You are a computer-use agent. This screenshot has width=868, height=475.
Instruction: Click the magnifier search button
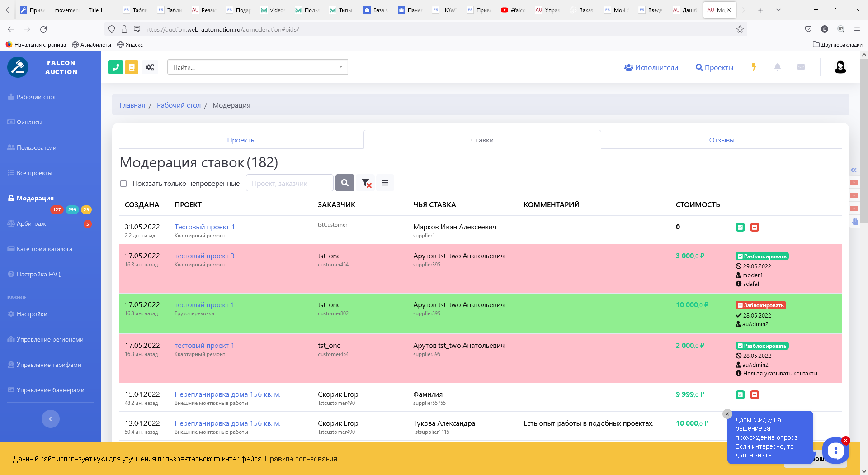tap(345, 183)
